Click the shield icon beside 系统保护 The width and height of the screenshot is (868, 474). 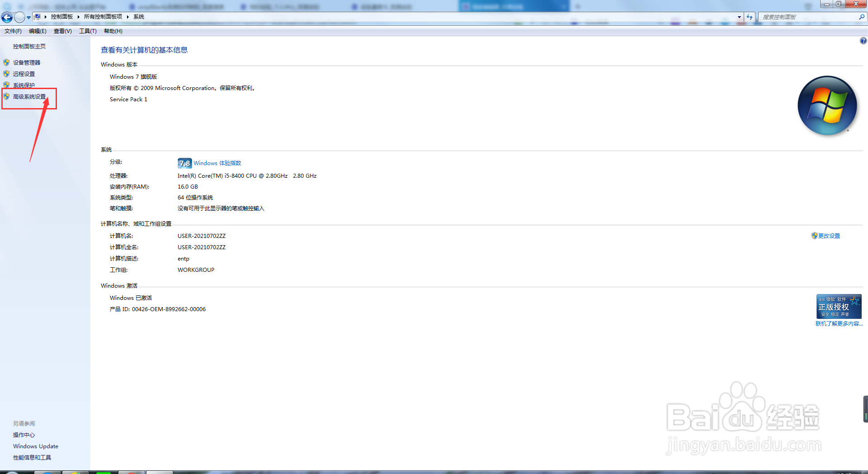click(x=6, y=85)
